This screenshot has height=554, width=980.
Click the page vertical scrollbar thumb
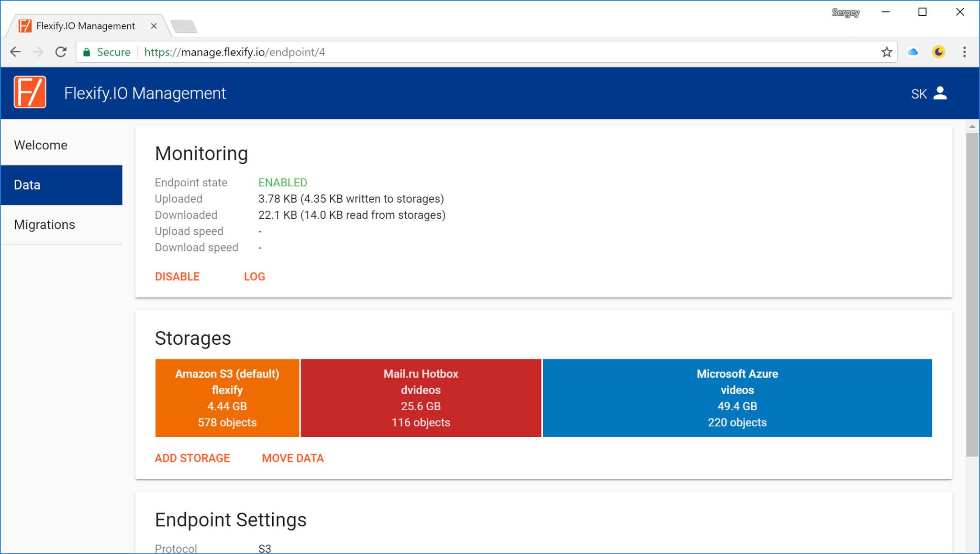(972, 294)
